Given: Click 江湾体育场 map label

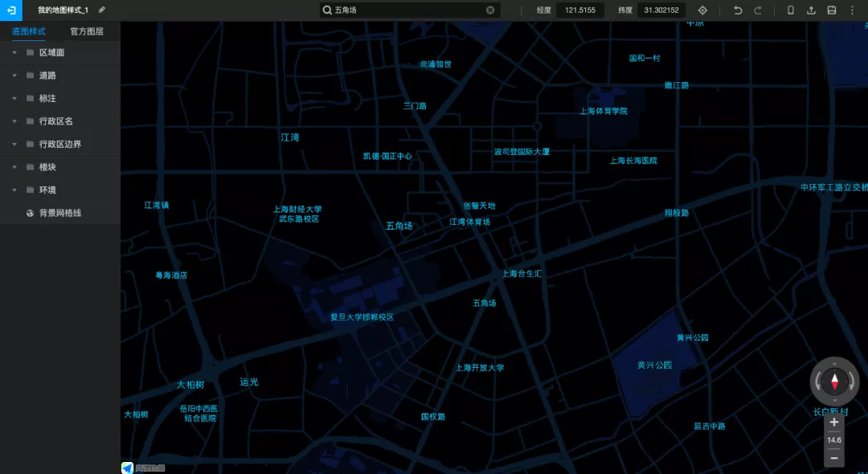Looking at the screenshot, I should [x=469, y=222].
